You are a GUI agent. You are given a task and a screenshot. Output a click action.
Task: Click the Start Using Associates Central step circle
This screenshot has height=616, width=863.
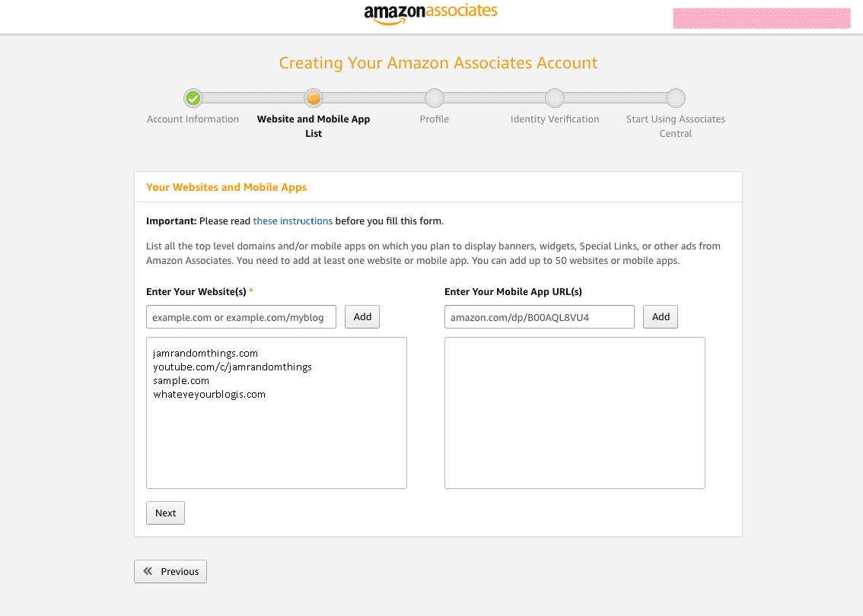[x=675, y=97]
